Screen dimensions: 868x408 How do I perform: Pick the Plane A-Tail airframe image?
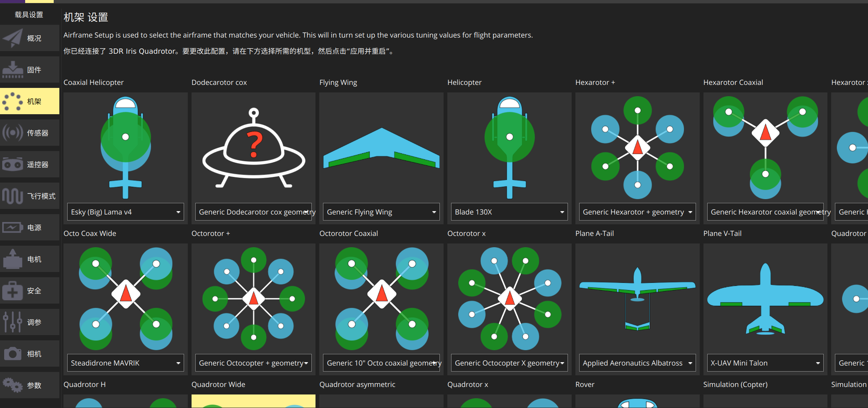[637, 299]
